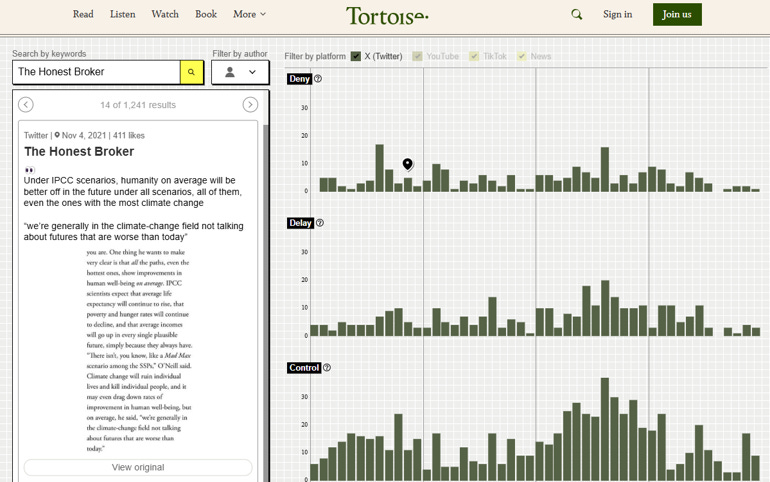Click the results panel vertical scrollbar
The width and height of the screenshot is (770, 482).
point(267,302)
